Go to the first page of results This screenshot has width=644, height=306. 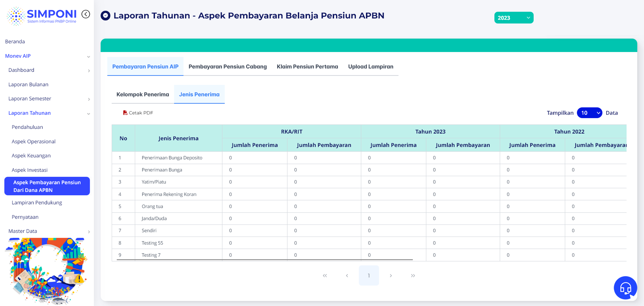[x=325, y=275]
